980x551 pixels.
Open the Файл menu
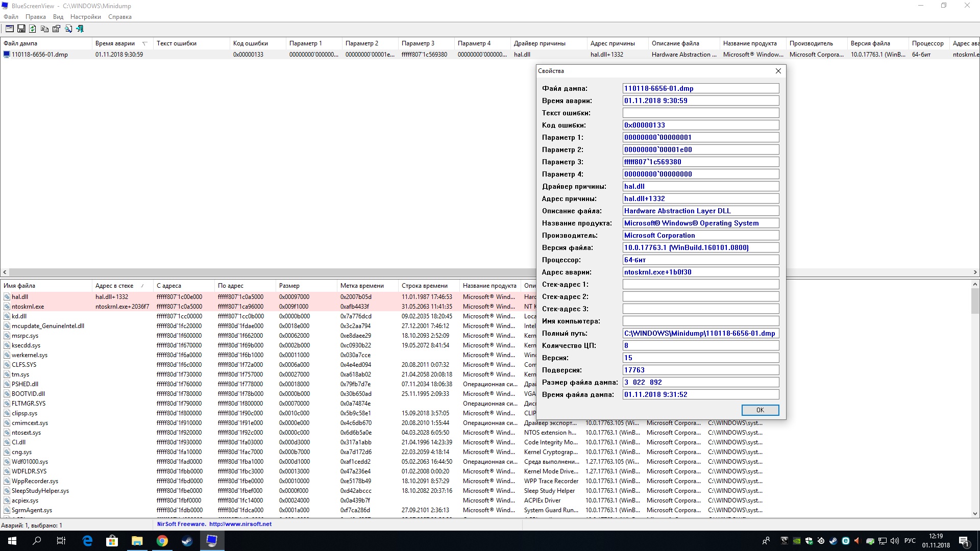(x=11, y=17)
